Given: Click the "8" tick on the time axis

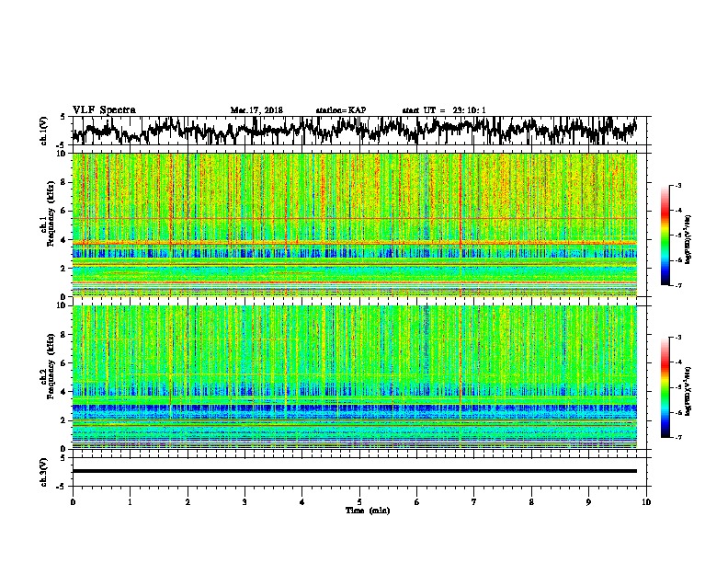Looking at the screenshot, I should (x=531, y=502).
